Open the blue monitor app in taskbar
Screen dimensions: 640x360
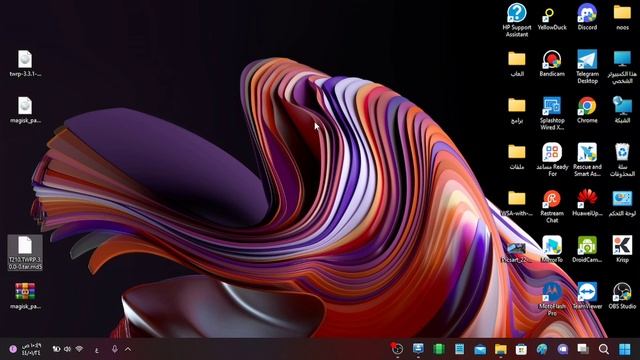point(418,349)
